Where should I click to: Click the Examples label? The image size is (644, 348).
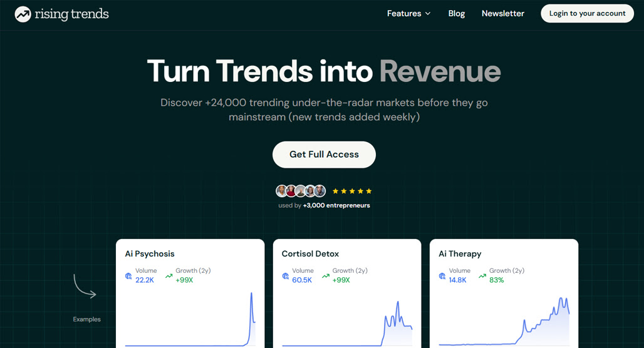tap(86, 319)
